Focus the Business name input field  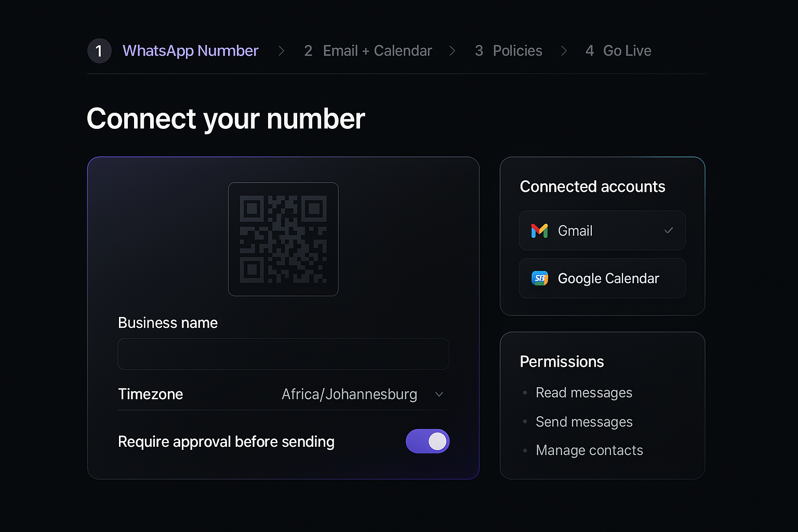tap(283, 354)
